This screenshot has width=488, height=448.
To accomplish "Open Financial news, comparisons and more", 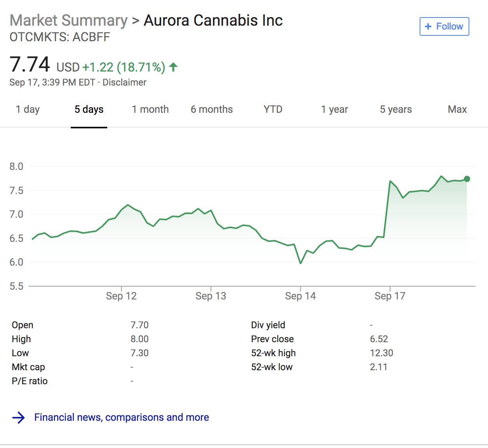I will click(x=121, y=417).
